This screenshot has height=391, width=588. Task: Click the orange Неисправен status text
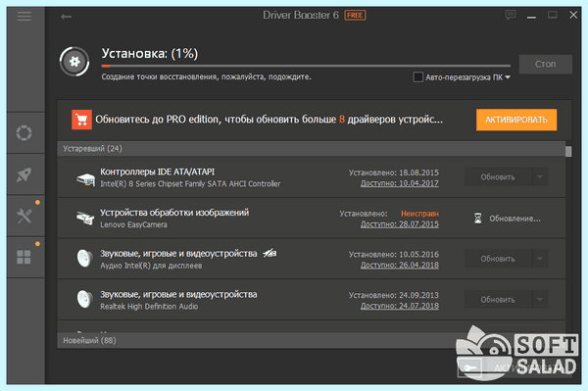pyautogui.click(x=419, y=214)
